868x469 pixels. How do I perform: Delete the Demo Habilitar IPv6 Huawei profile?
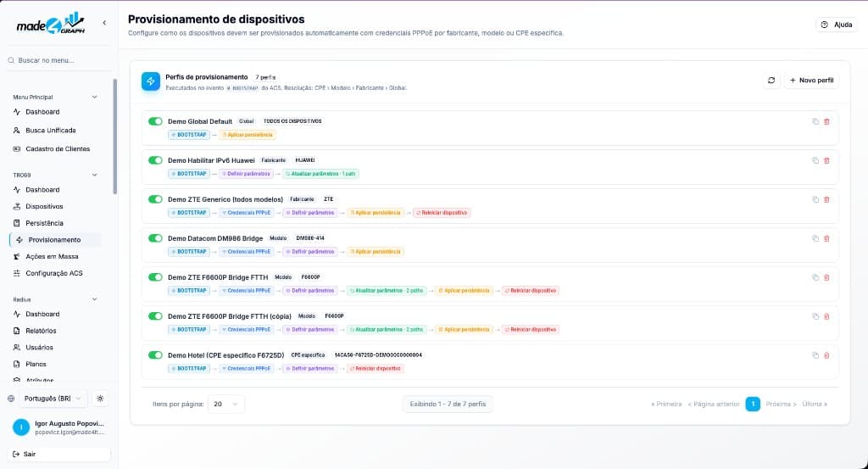coord(826,160)
